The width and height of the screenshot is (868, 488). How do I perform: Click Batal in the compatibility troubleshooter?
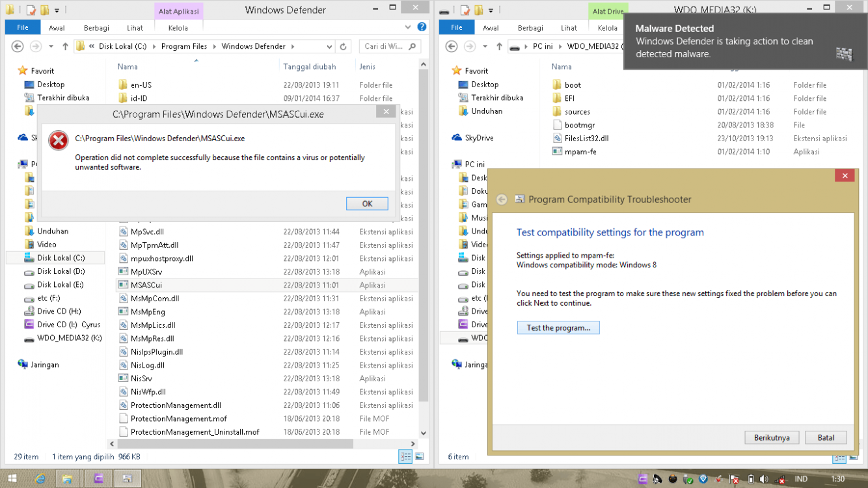pyautogui.click(x=826, y=437)
